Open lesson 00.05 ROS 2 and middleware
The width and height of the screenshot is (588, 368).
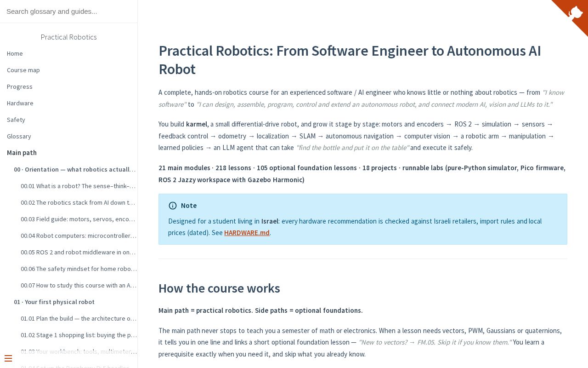tap(79, 252)
